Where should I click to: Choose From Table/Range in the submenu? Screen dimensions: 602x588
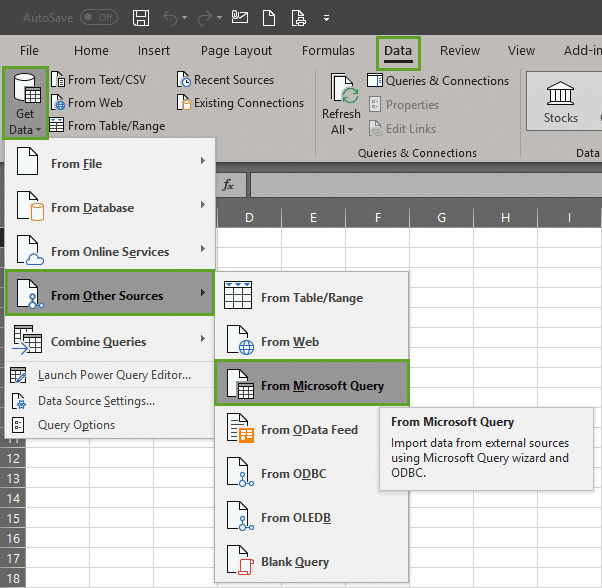(312, 296)
